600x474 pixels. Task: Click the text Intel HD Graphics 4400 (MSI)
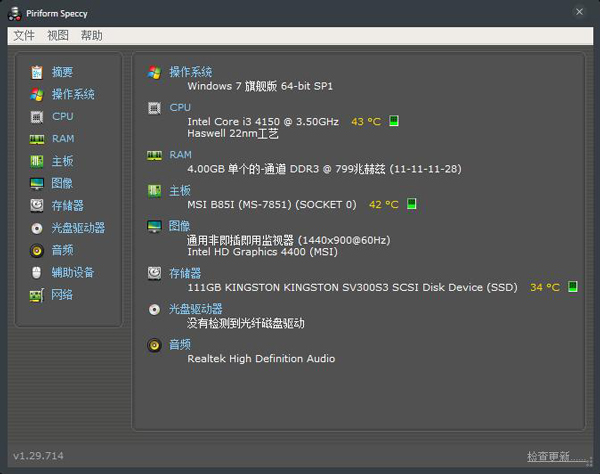(x=262, y=252)
